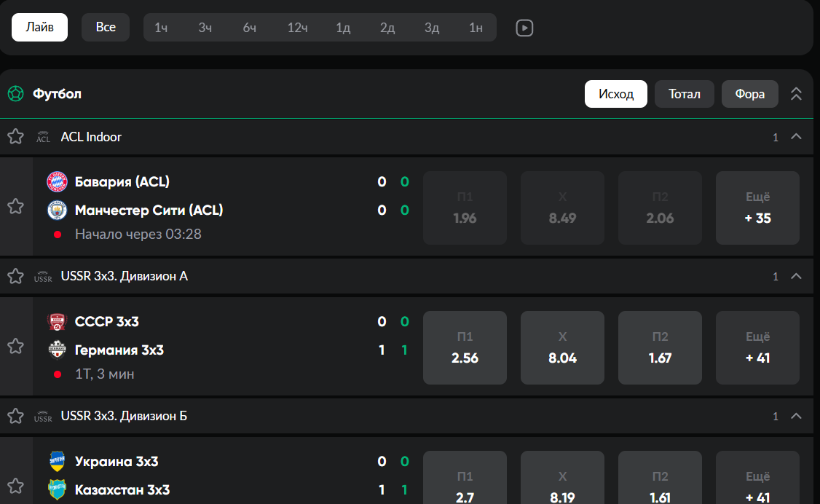Click the Манчестер Сити (ACL) team logo

click(x=57, y=210)
